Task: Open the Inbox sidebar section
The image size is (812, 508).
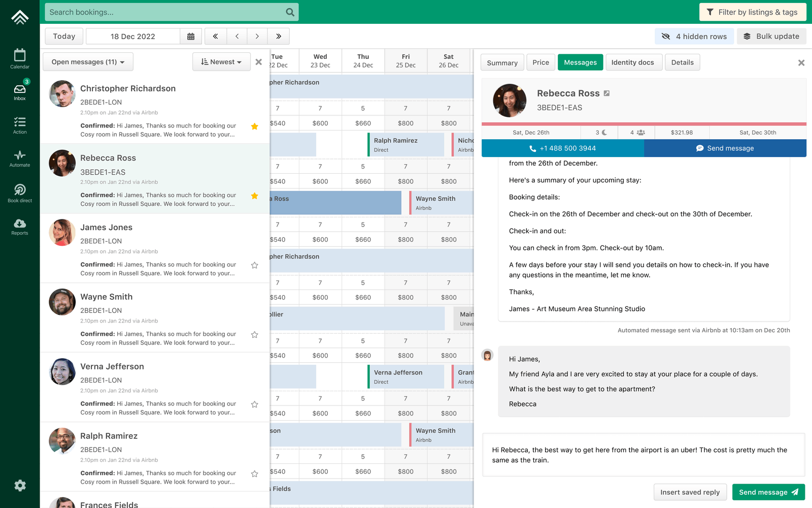Action: point(20,91)
